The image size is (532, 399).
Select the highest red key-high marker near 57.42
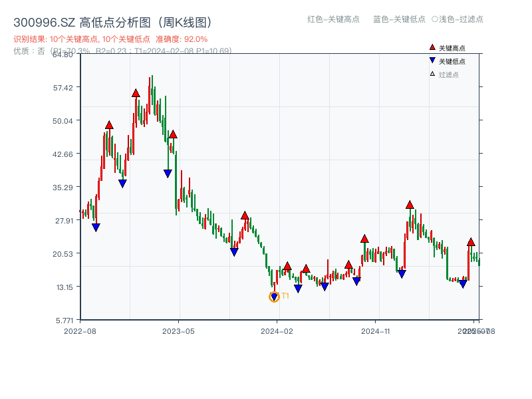[136, 93]
